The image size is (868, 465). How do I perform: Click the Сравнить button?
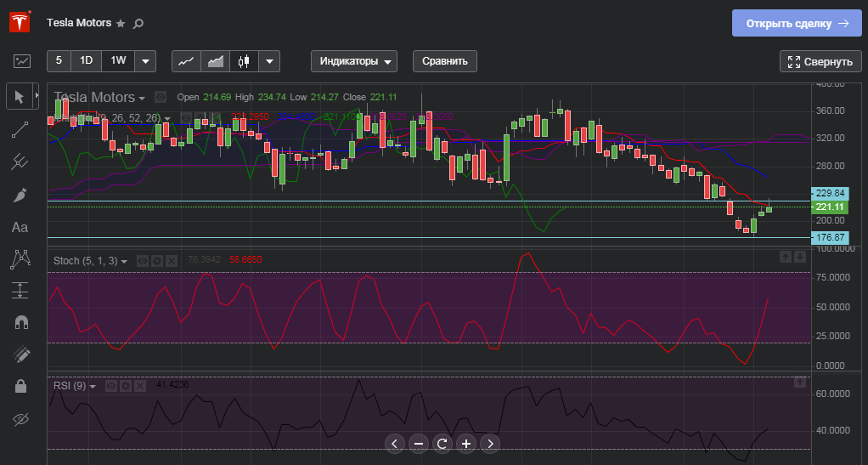445,61
